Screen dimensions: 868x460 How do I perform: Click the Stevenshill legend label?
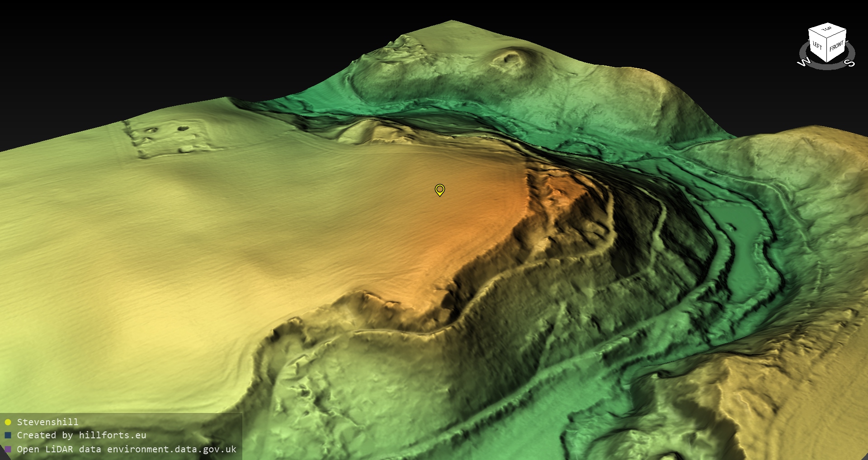47,422
